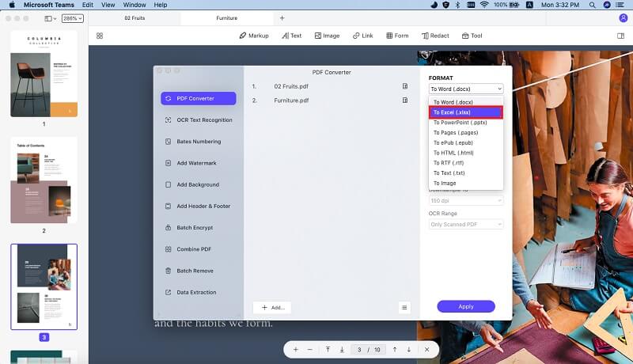Open the Tool menu in toolbar
The width and height of the screenshot is (633, 364).
pyautogui.click(x=472, y=36)
